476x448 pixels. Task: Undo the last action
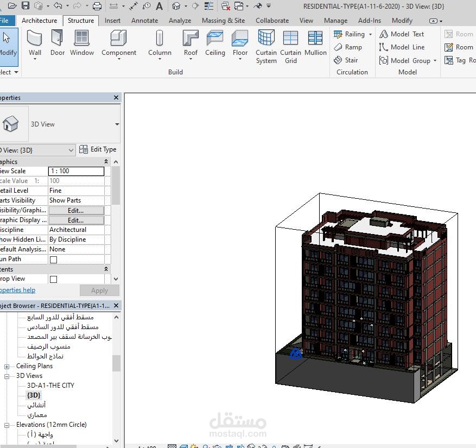pyautogui.click(x=58, y=6)
